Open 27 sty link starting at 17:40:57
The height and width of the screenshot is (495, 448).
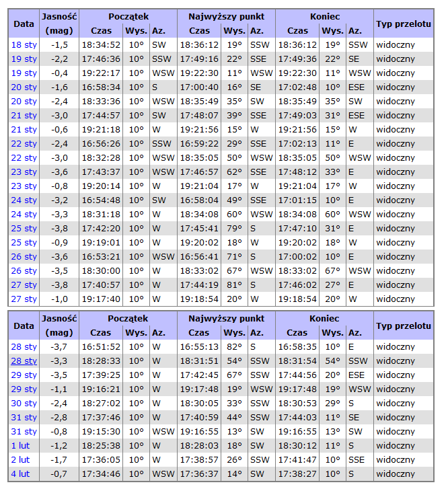[24, 285]
